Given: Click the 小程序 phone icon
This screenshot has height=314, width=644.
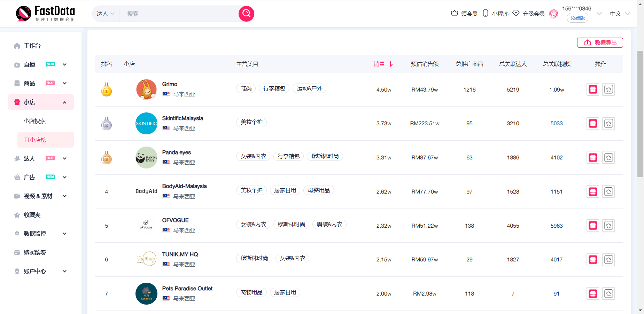Looking at the screenshot, I should pos(485,13).
